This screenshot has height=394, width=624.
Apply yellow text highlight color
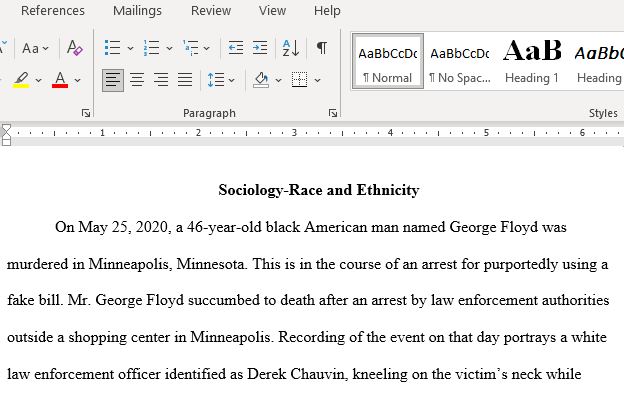[x=21, y=80]
